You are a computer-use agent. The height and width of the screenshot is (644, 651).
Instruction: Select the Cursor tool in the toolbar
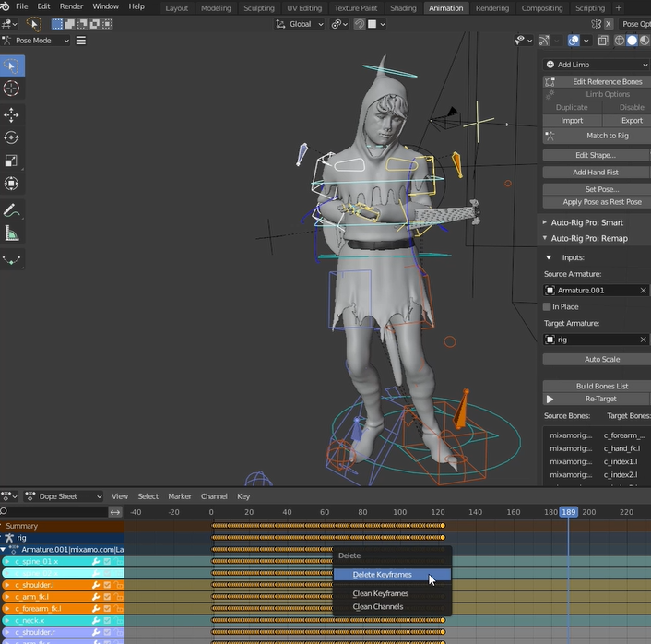12,89
